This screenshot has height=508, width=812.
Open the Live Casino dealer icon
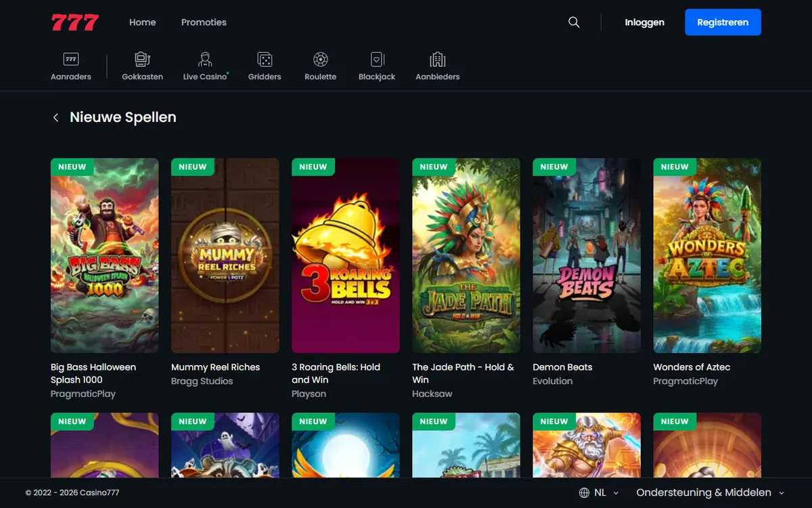(x=205, y=60)
